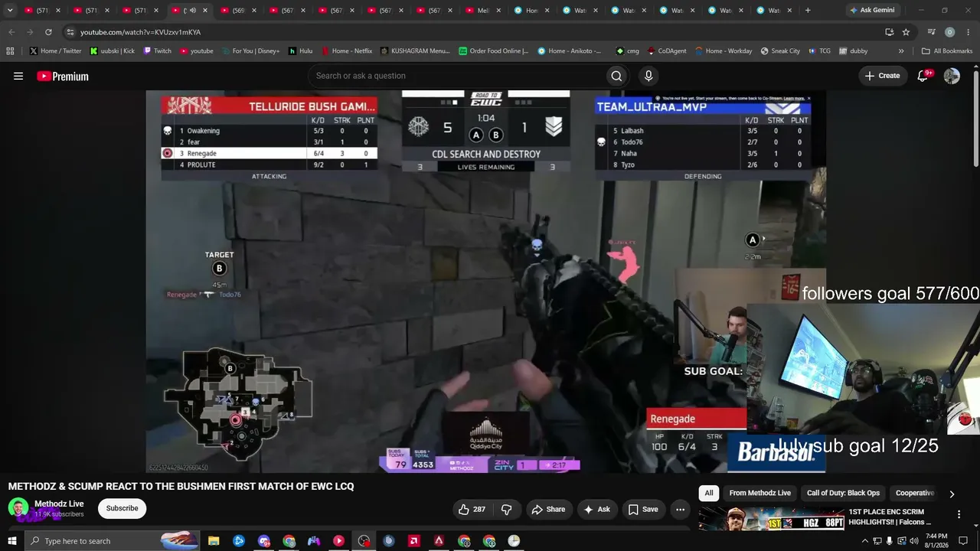This screenshot has width=980, height=551.
Task: Select the All filter chip
Action: pyautogui.click(x=709, y=494)
